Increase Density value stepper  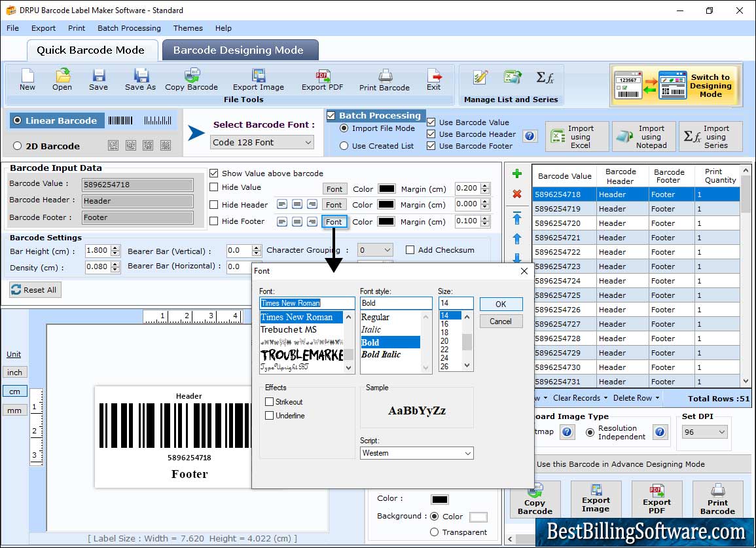[115, 265]
